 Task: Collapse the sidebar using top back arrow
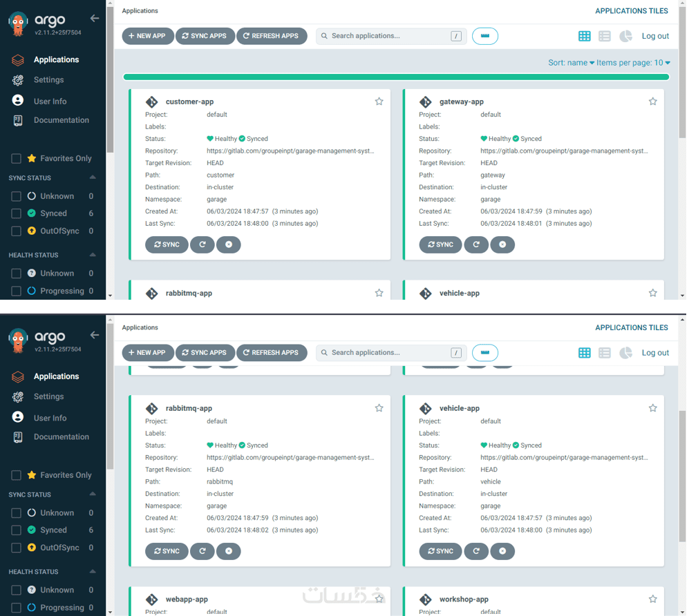[95, 18]
